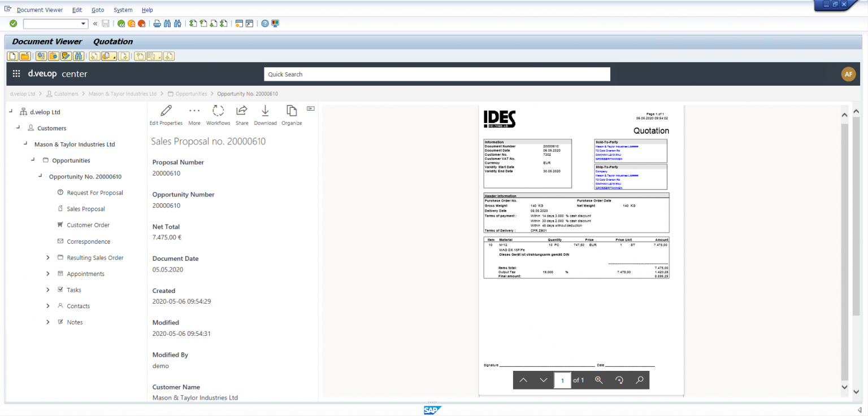This screenshot has width=868, height=416.
Task: Collapse the Customers tree node
Action: tap(18, 128)
